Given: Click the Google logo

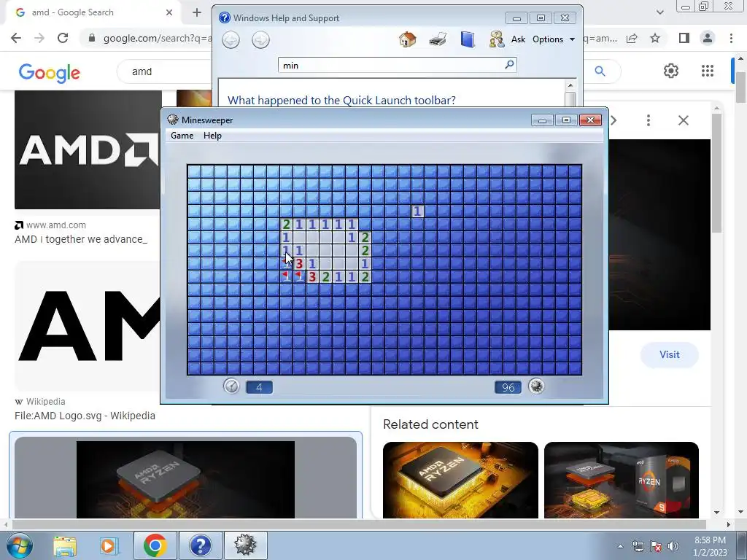Looking at the screenshot, I should coord(50,72).
